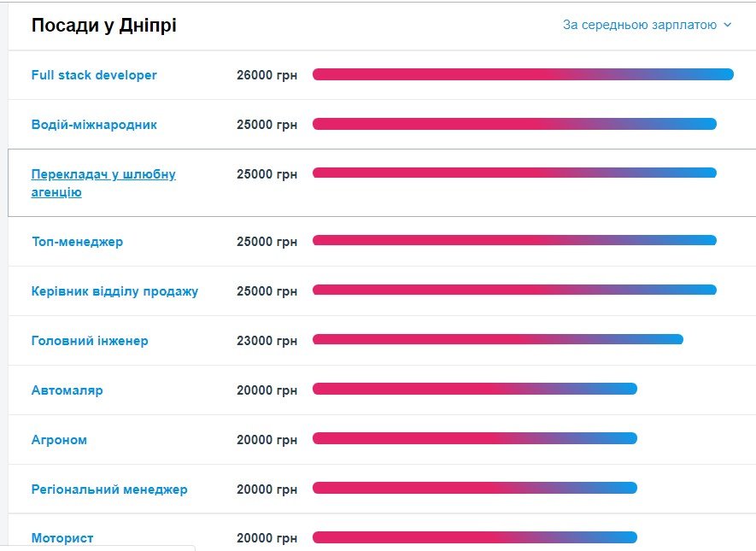The image size is (756, 551).
Task: Click the 'Посади у Дніпрі' heading
Action: point(103,26)
